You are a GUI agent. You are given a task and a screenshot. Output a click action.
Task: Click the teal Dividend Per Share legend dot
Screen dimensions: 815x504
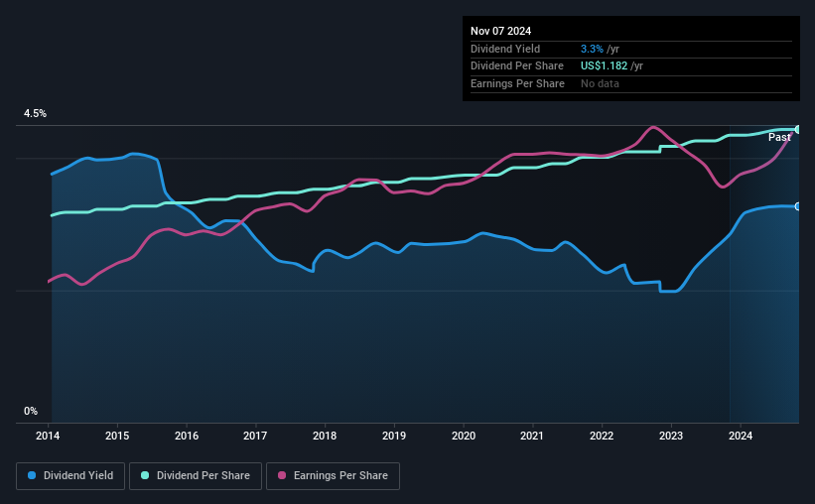tap(145, 475)
